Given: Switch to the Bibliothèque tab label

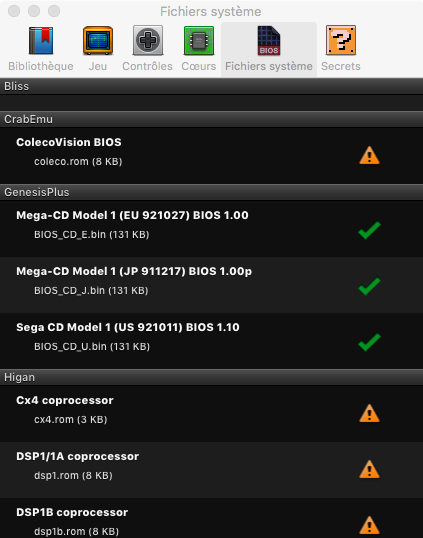Looking at the screenshot, I should pyautogui.click(x=41, y=66).
